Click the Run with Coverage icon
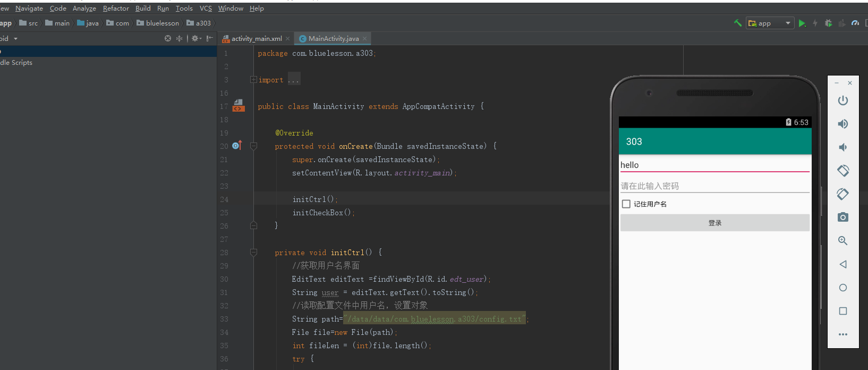Viewport: 868px width, 370px height. [841, 23]
